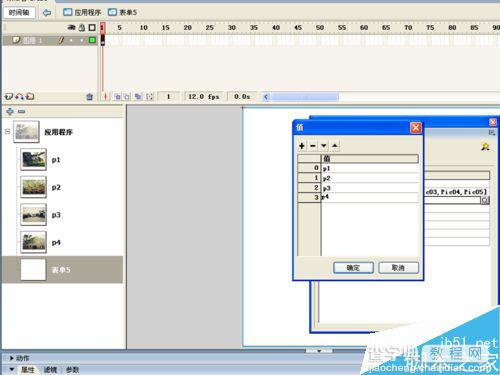The width and height of the screenshot is (500, 375).
Task: Toggle show all layers eye icon
Action: click(71, 28)
